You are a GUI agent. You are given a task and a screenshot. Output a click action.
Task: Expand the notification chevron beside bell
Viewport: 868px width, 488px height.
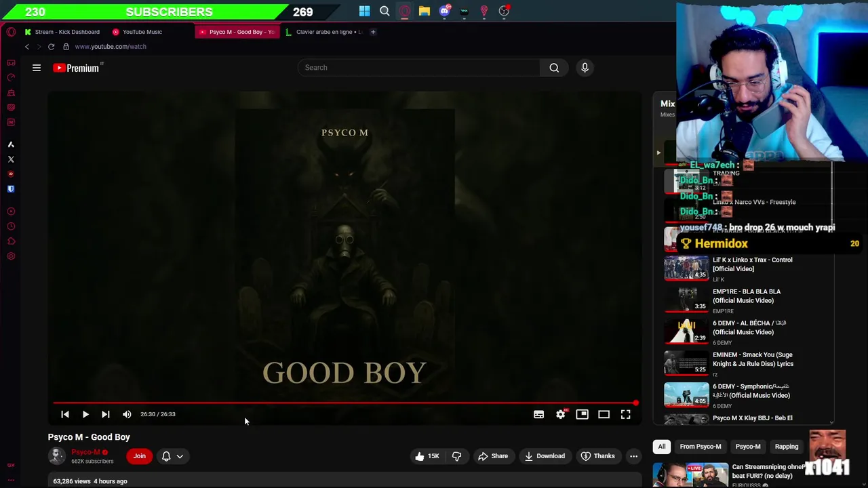pyautogui.click(x=180, y=456)
